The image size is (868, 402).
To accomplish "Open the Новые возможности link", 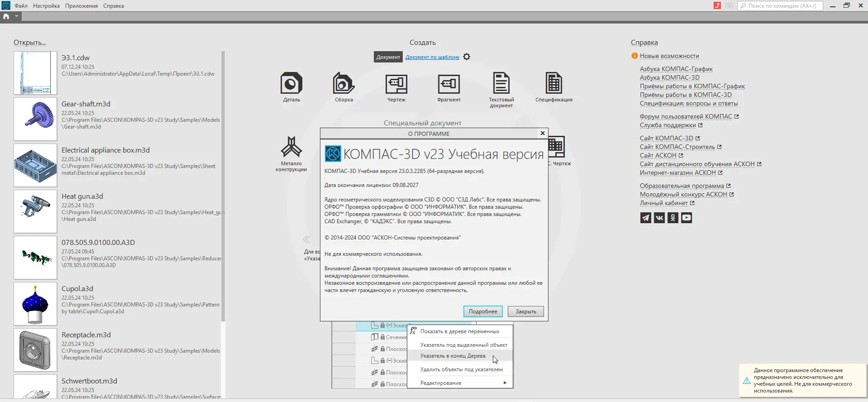I will [669, 56].
